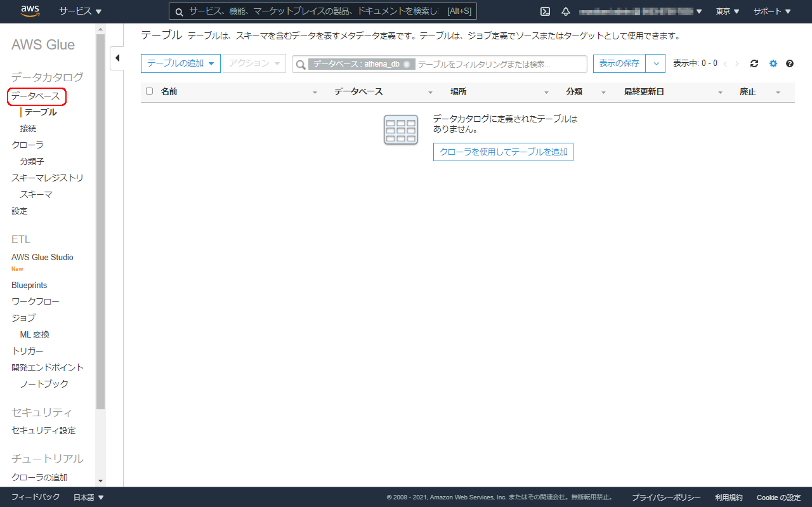Viewport: 812px width, 507px height.
Task: Click the AWS Glue sidebar title
Action: [43, 44]
